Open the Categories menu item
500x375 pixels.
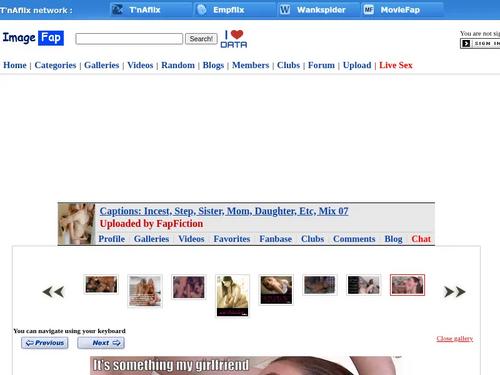(x=55, y=65)
